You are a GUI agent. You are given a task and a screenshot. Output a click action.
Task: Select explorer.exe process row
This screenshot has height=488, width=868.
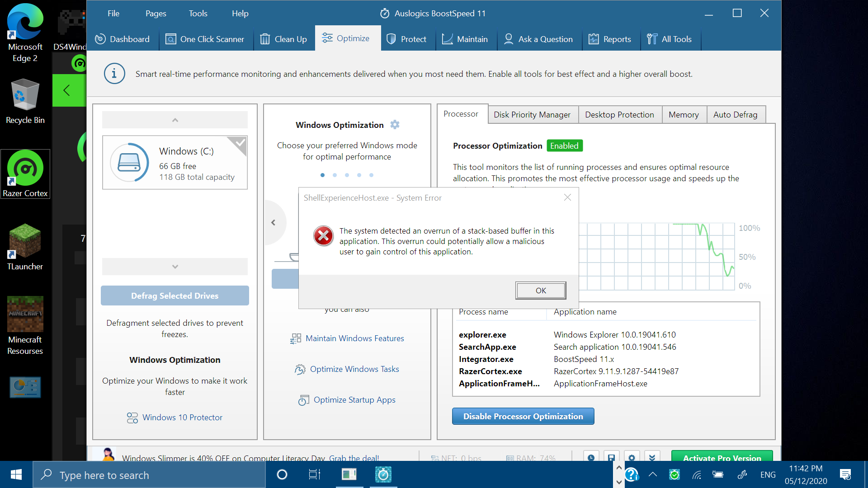pyautogui.click(x=606, y=335)
